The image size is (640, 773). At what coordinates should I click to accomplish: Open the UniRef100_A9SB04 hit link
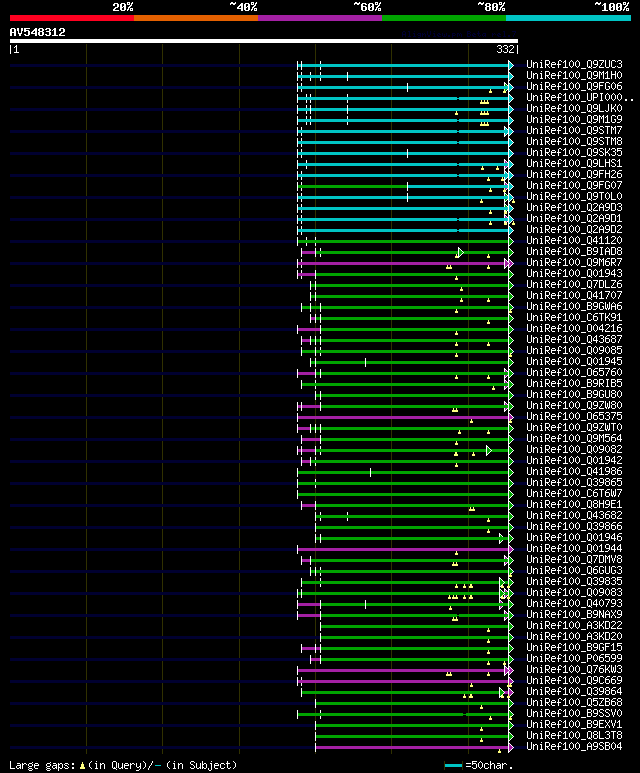[574, 746]
